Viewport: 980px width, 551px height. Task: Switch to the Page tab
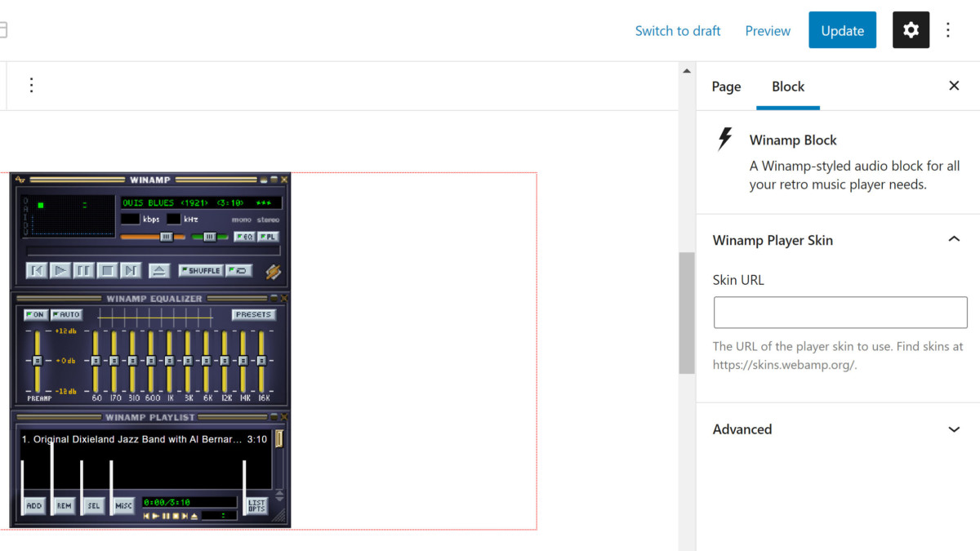[726, 87]
